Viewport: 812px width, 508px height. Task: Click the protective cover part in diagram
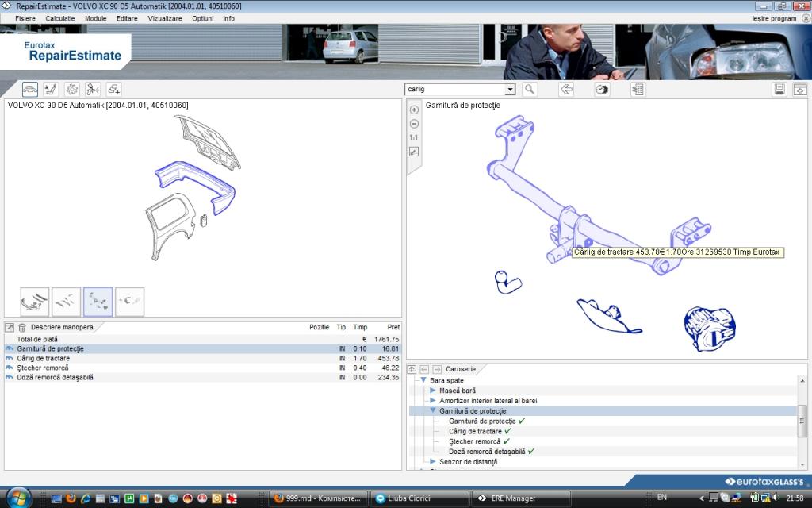point(608,316)
